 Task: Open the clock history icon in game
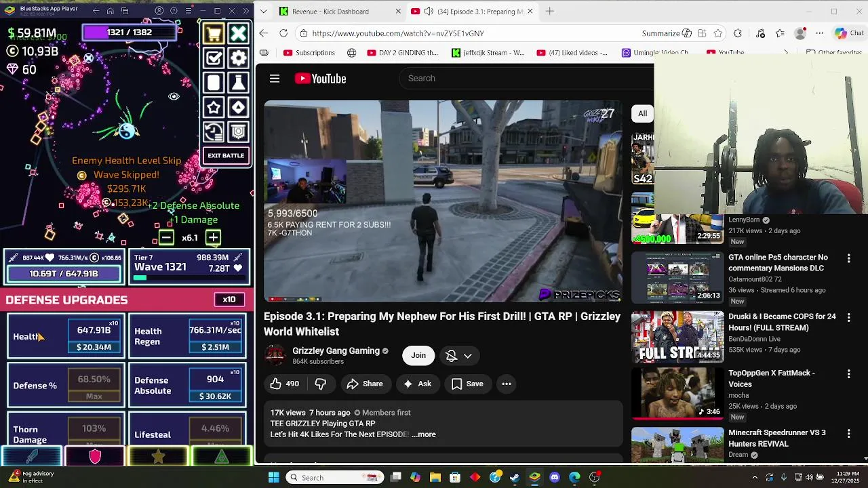tap(214, 131)
